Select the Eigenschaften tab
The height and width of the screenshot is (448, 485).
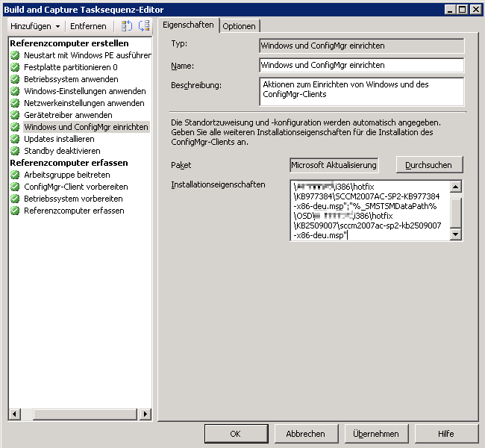coord(188,25)
